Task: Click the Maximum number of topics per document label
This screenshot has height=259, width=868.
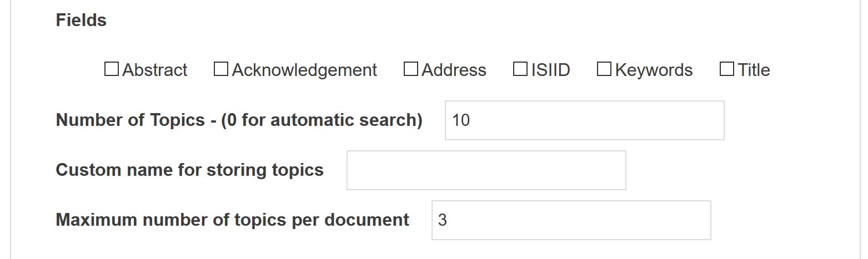Action: [x=233, y=220]
